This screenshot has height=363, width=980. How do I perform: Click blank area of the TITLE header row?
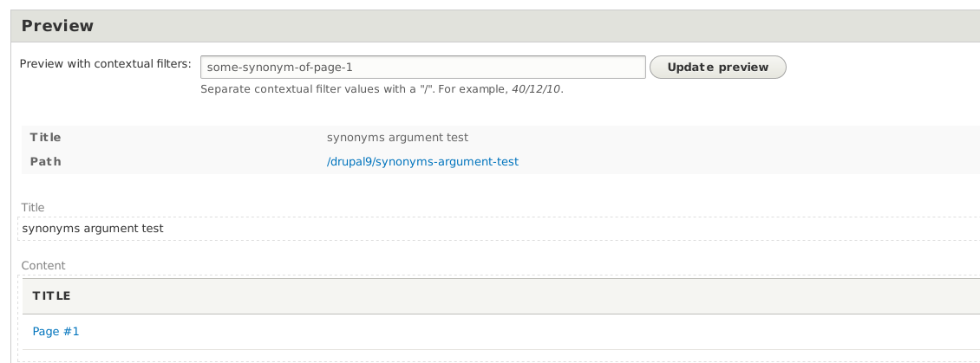(520, 296)
